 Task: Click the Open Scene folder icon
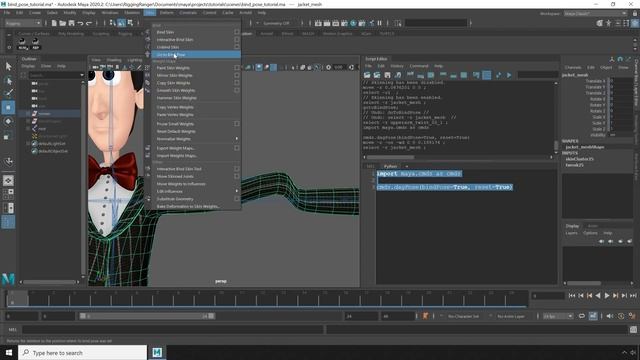[62, 23]
